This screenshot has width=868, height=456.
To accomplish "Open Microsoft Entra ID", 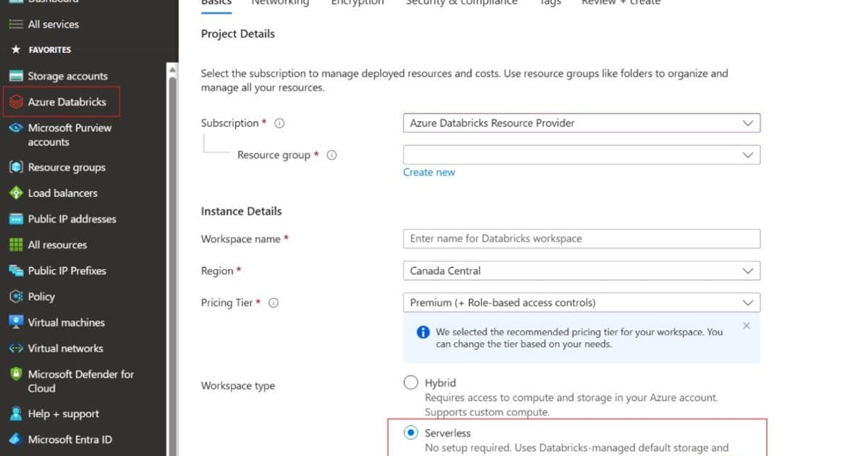I will tap(70, 439).
